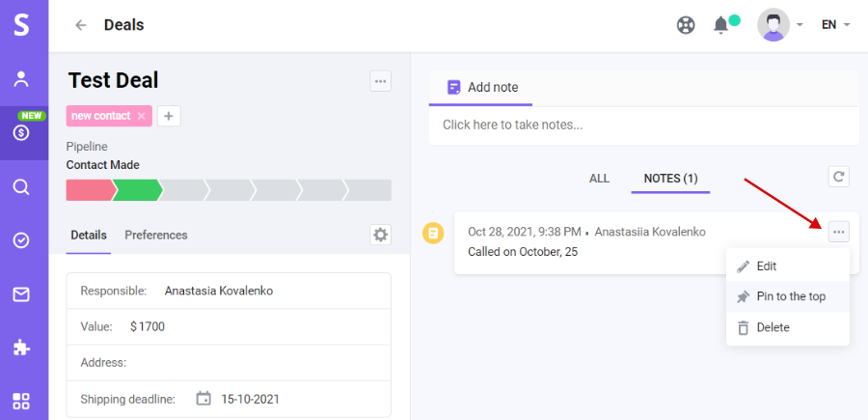Select the green Contact Made pipeline stage
Screen dimensions: 868x420
137,190
